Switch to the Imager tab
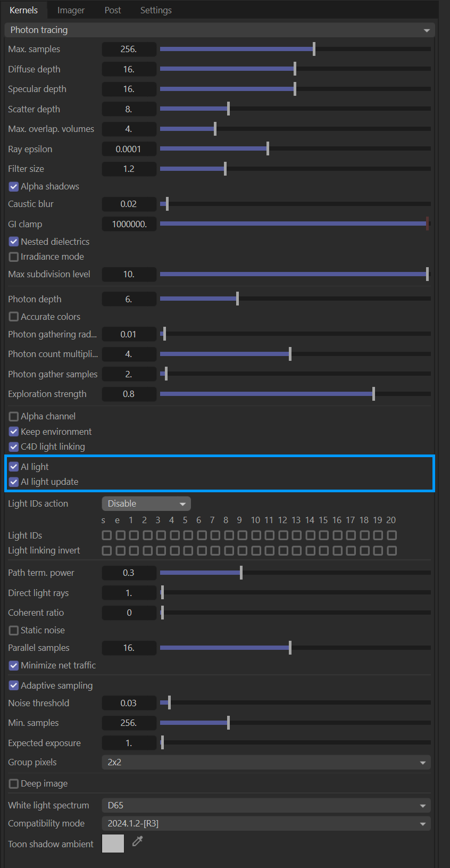 [71, 10]
